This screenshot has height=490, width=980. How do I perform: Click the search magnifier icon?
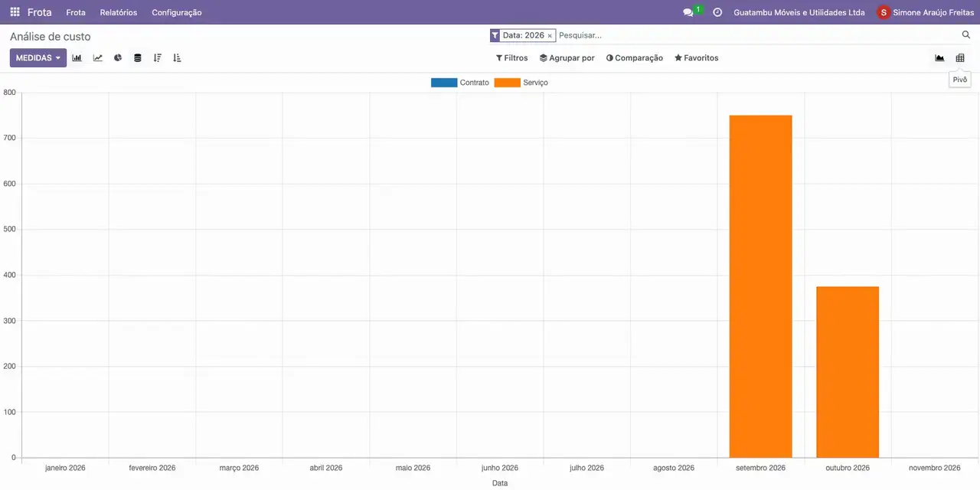(x=966, y=35)
